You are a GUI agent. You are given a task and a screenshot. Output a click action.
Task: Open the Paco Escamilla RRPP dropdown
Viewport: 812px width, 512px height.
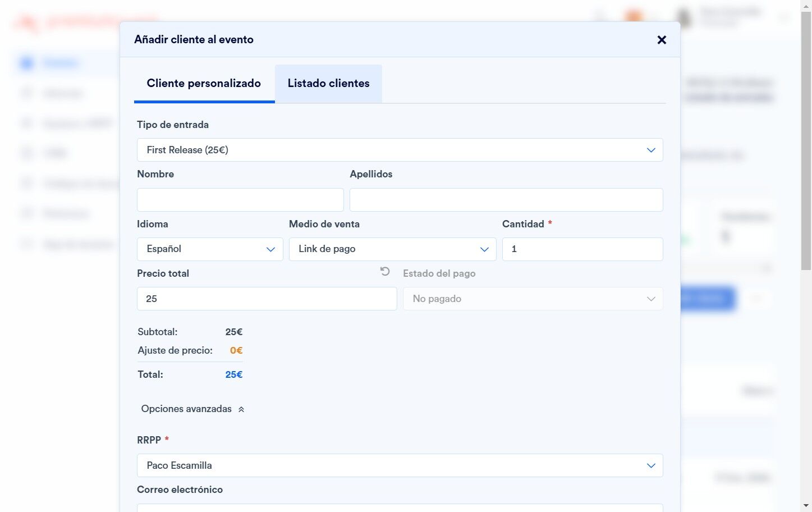click(x=400, y=465)
